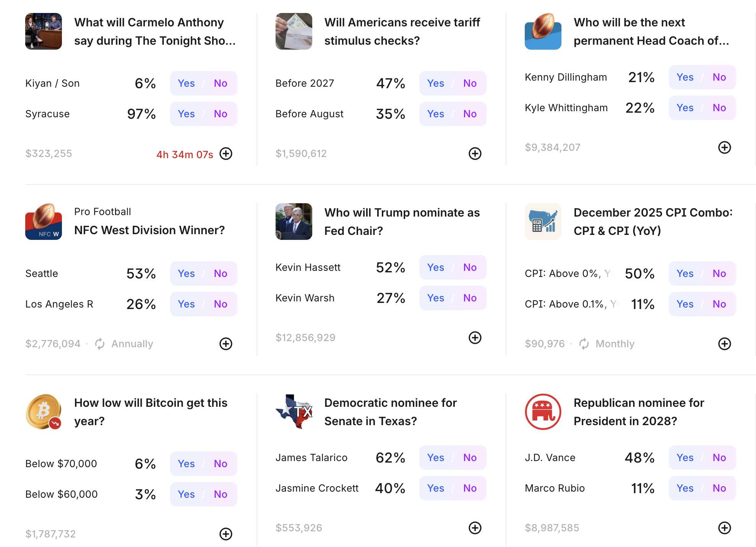Open the Bitcoin coin thumbnail
This screenshot has height=547, width=756.
pos(44,412)
